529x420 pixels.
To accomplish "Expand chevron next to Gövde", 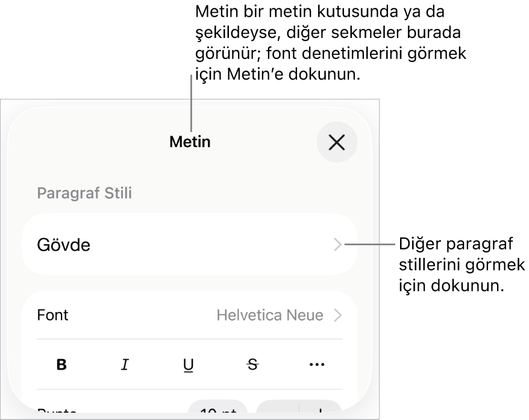I will [x=337, y=245].
